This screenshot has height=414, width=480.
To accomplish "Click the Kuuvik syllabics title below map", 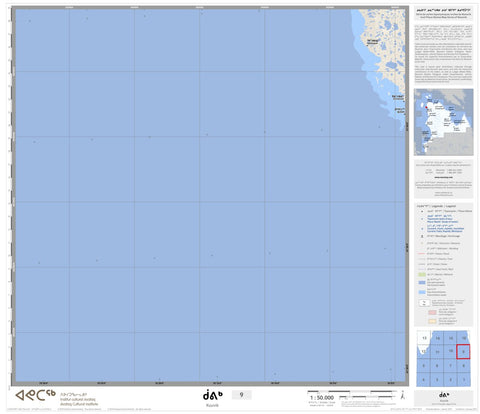I will (x=212, y=395).
